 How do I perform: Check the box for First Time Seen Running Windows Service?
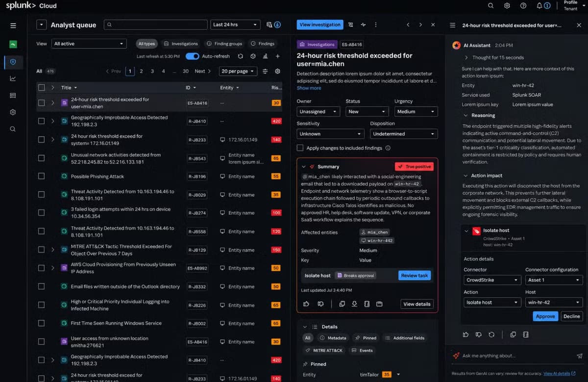pos(42,323)
